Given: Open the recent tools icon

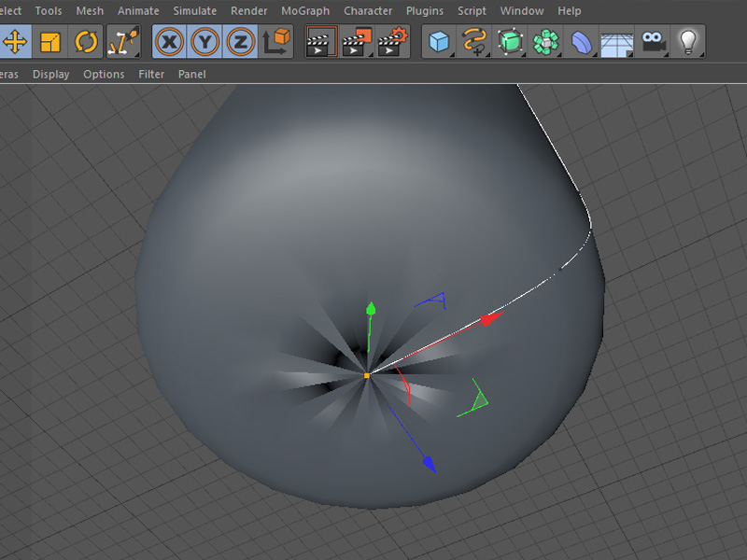Looking at the screenshot, I should point(123,42).
